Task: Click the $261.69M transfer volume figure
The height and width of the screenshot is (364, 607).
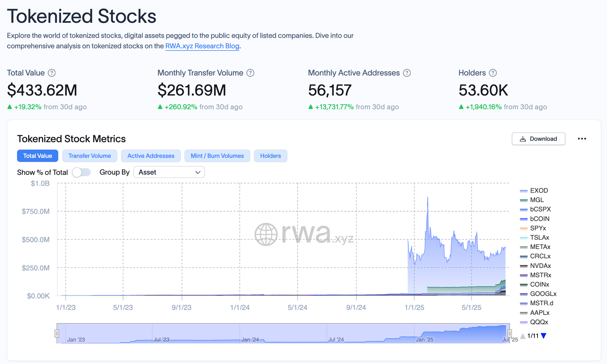Action: [192, 90]
